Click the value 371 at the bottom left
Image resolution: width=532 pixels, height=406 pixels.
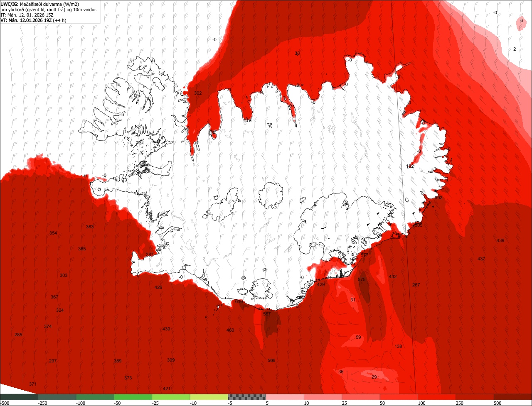(x=33, y=384)
